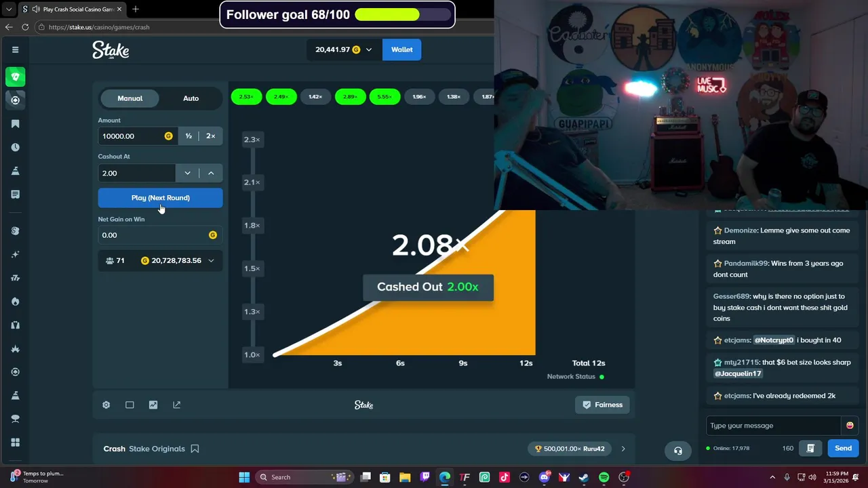Image resolution: width=868 pixels, height=488 pixels.
Task: Open the green casino cards sidebar icon
Action: click(15, 77)
